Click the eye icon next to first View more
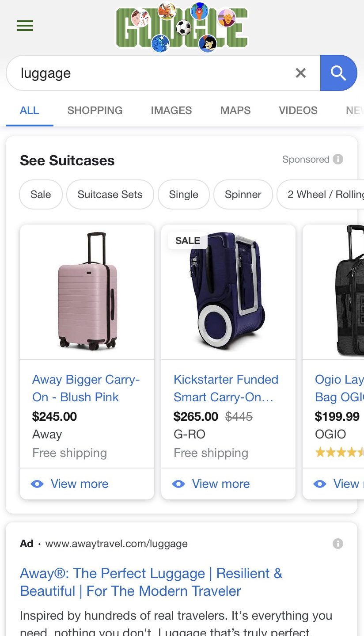 (x=38, y=484)
